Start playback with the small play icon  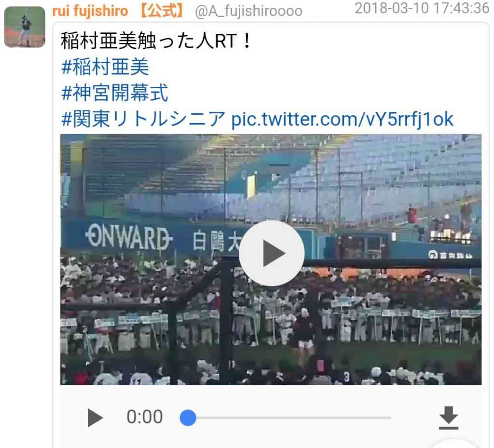pos(95,418)
